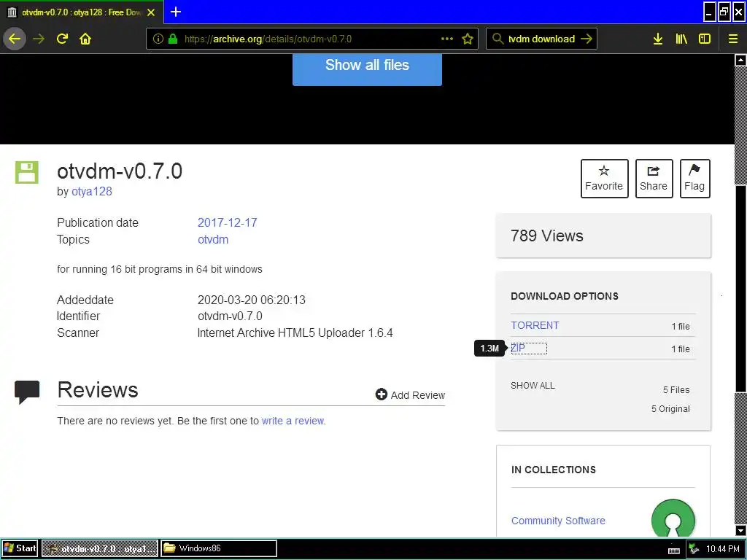The width and height of the screenshot is (747, 560).
Task: Open the downloads panel
Action: pyautogui.click(x=658, y=39)
